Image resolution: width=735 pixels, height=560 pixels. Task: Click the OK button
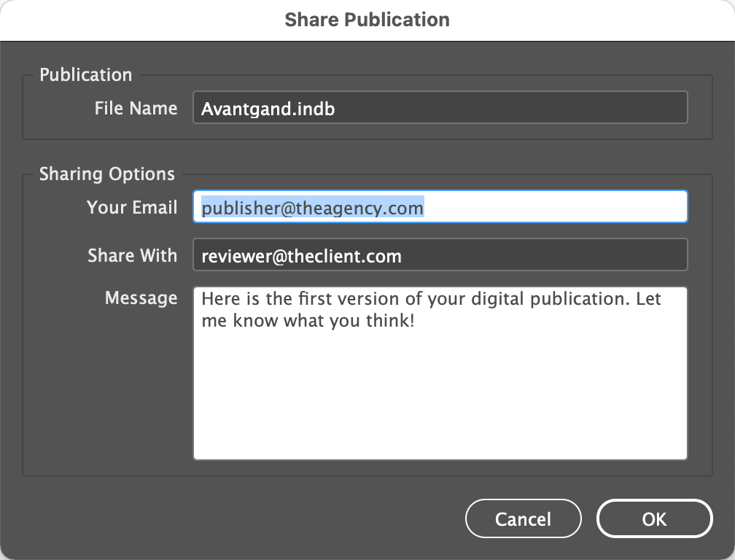[x=654, y=518]
